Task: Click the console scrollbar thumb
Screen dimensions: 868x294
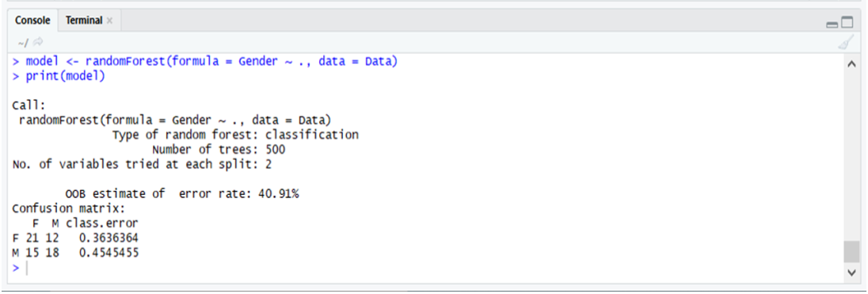Action: [x=851, y=252]
